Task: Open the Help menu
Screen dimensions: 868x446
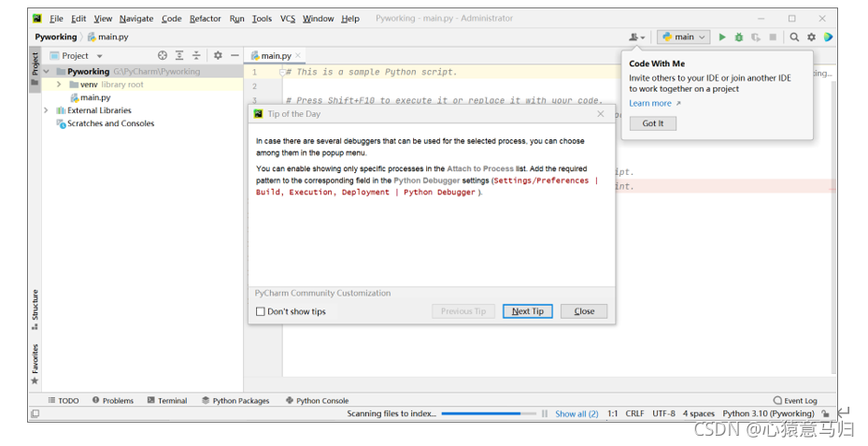Action: [349, 19]
